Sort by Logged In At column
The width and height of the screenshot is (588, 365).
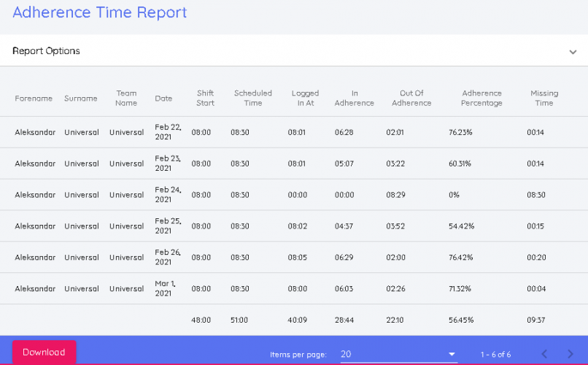point(305,99)
